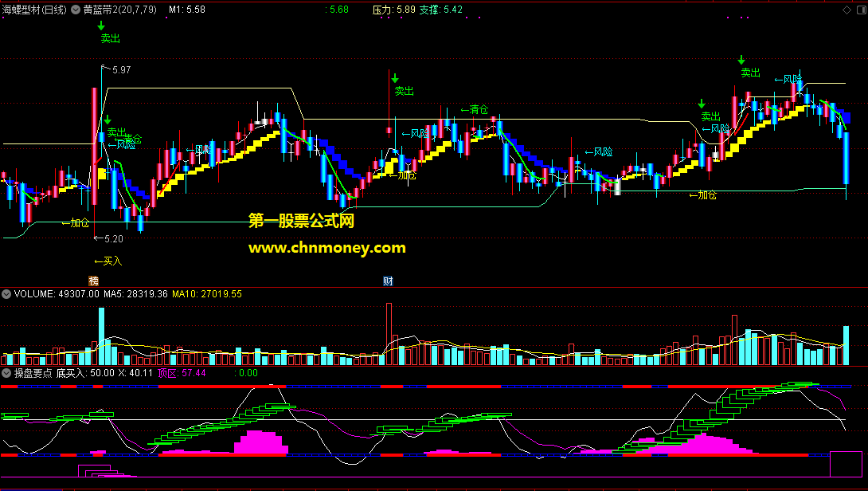The width and height of the screenshot is (868, 491).
Task: Click the VOLUME: 49307.00 readout
Action: (x=57, y=294)
